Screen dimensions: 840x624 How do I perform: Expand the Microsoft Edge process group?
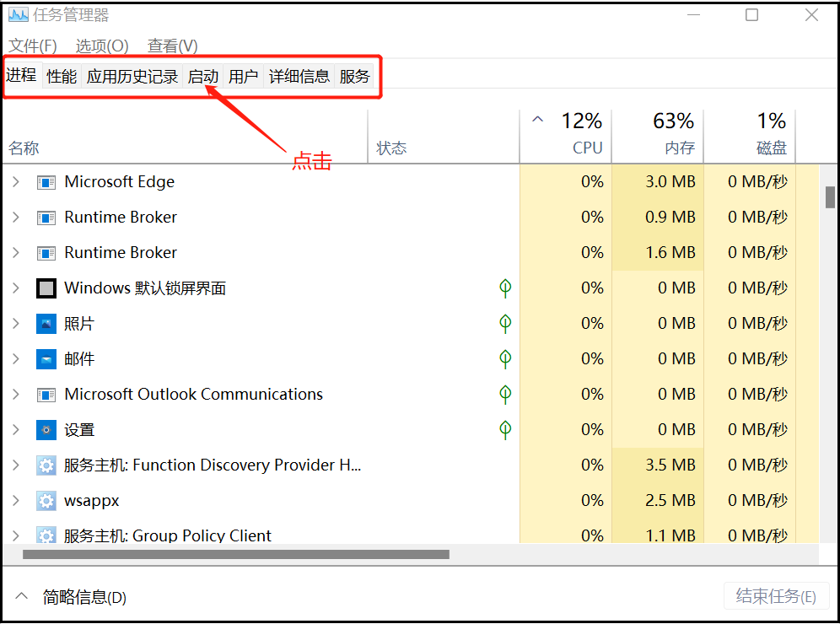pyautogui.click(x=16, y=182)
